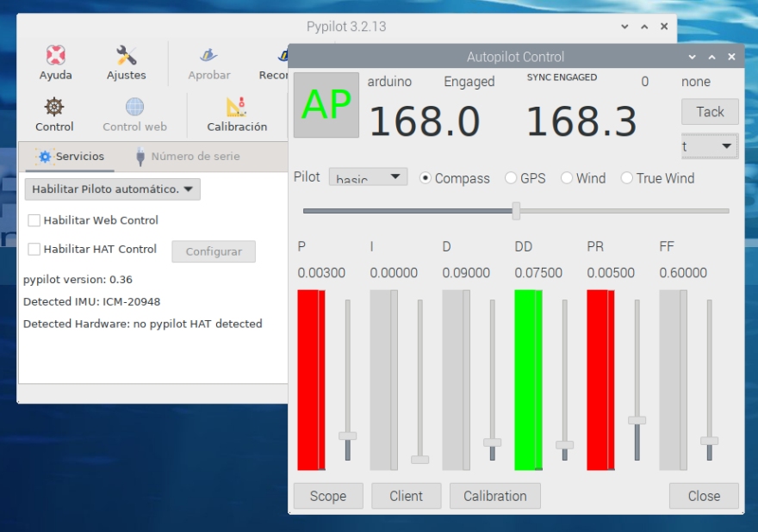The width and height of the screenshot is (758, 532).
Task: Open the Ayuda lifebuoy icon
Action: point(55,56)
